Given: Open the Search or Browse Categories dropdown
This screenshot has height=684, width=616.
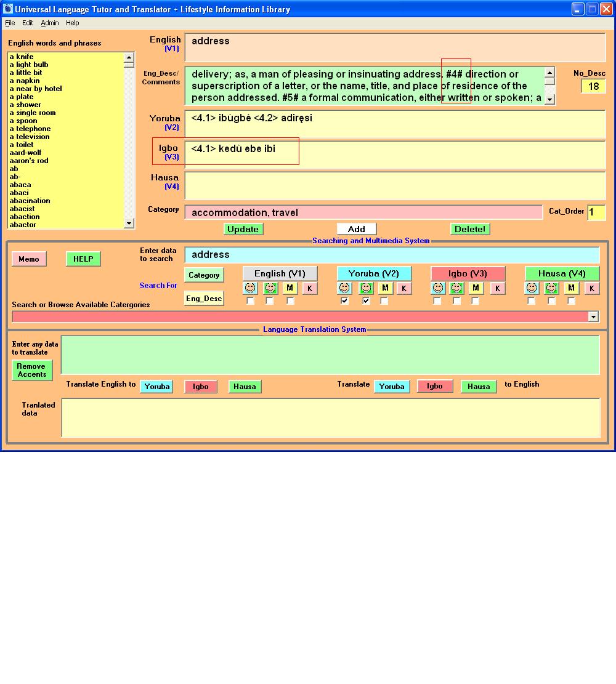Looking at the screenshot, I should pyautogui.click(x=593, y=316).
